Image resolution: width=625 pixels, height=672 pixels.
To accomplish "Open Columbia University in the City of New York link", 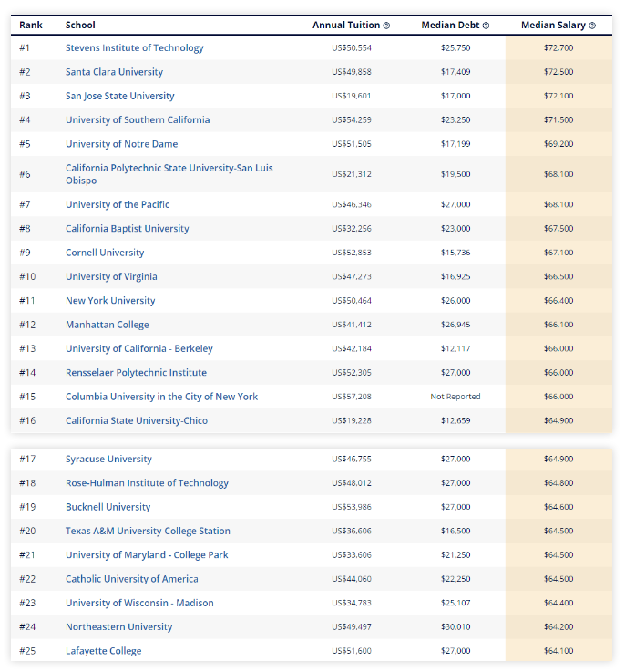I will point(162,397).
